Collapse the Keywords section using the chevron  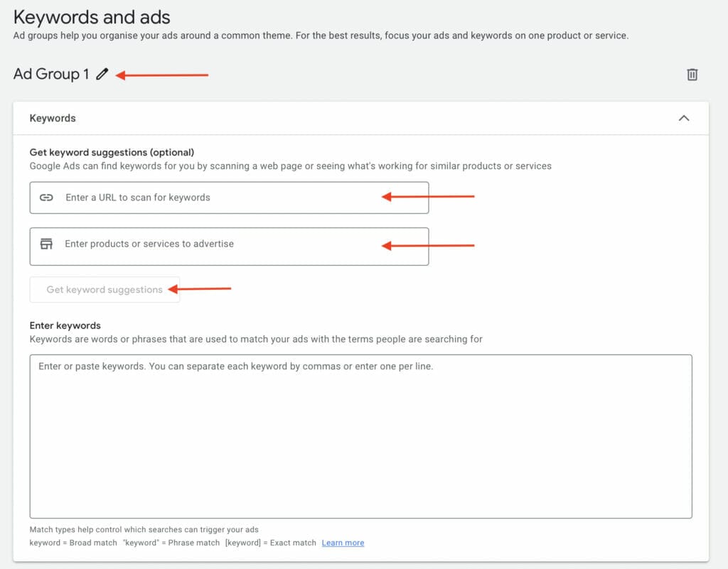(x=684, y=118)
